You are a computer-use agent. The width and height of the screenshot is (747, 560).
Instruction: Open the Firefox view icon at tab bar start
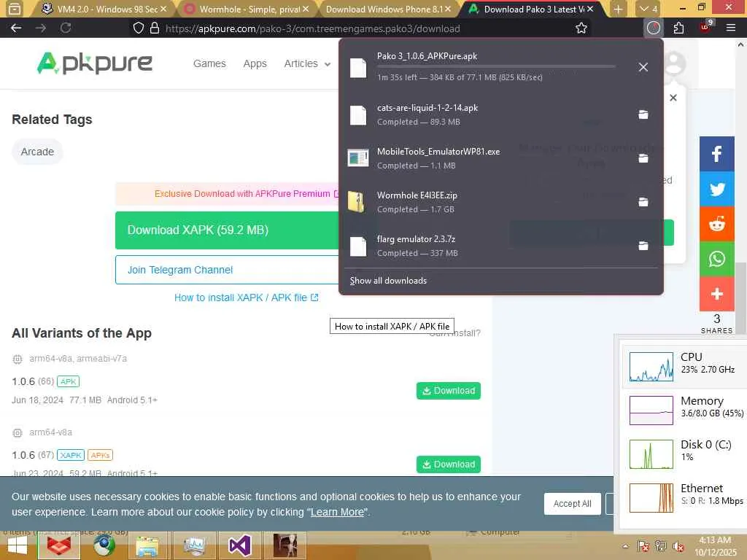[15, 9]
